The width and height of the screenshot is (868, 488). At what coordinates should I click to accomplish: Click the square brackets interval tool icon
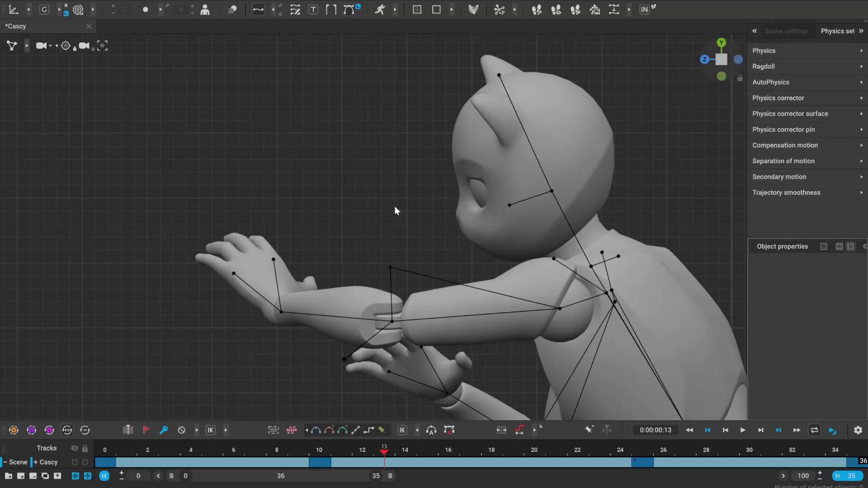pyautogui.click(x=331, y=9)
